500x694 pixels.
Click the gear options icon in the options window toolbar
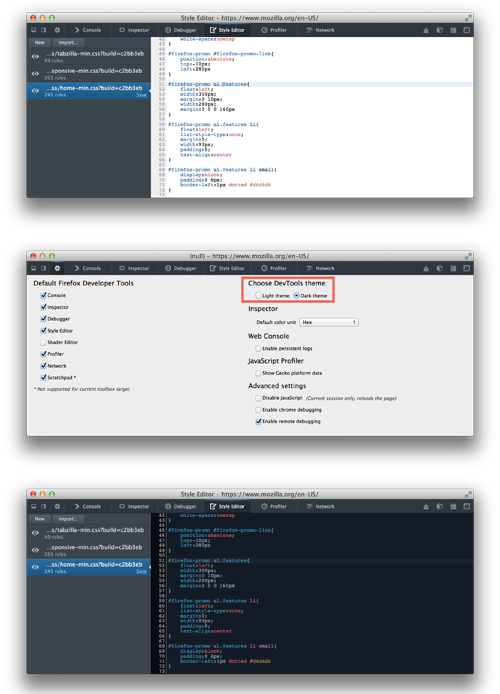pyautogui.click(x=57, y=268)
